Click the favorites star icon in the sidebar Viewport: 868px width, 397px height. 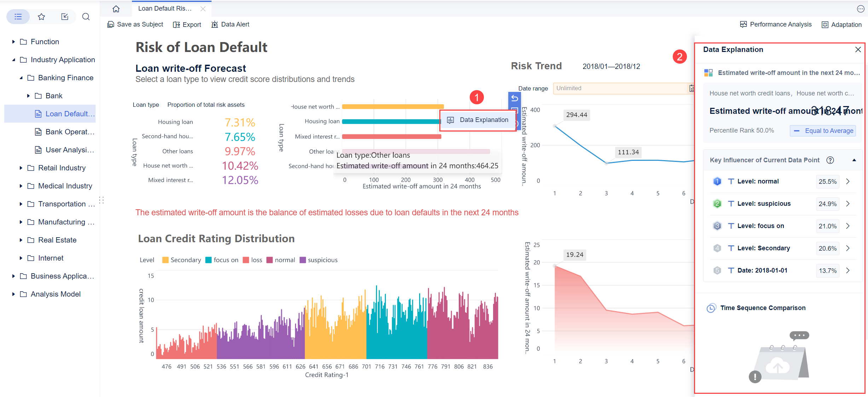tap(41, 16)
